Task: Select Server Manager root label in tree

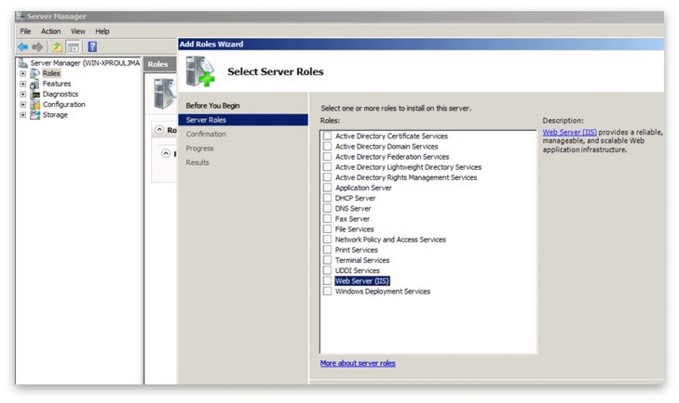Action: tap(85, 63)
